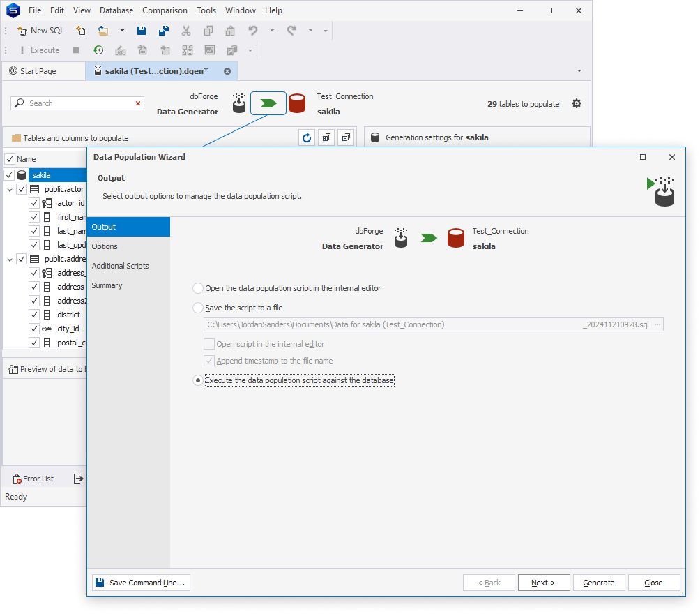700x614 pixels.
Task: Click Save Command Line button
Action: tap(141, 583)
